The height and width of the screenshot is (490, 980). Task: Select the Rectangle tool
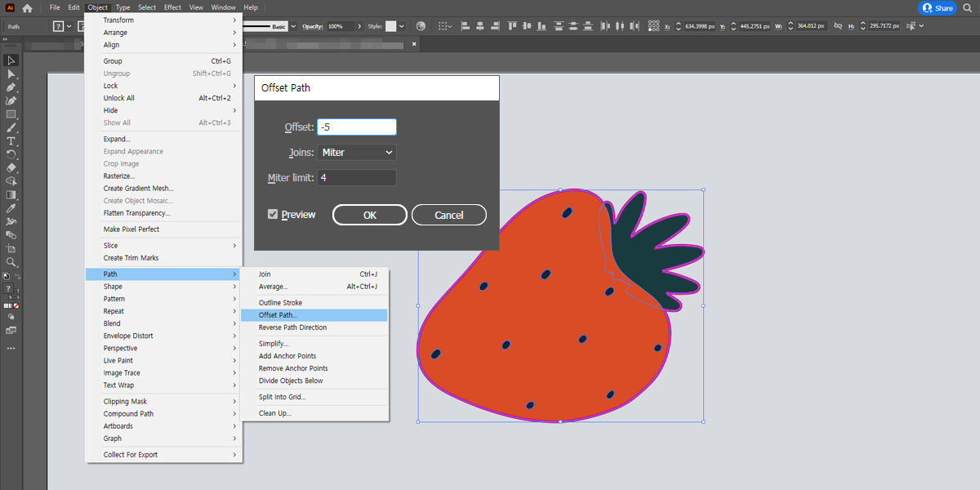[11, 114]
